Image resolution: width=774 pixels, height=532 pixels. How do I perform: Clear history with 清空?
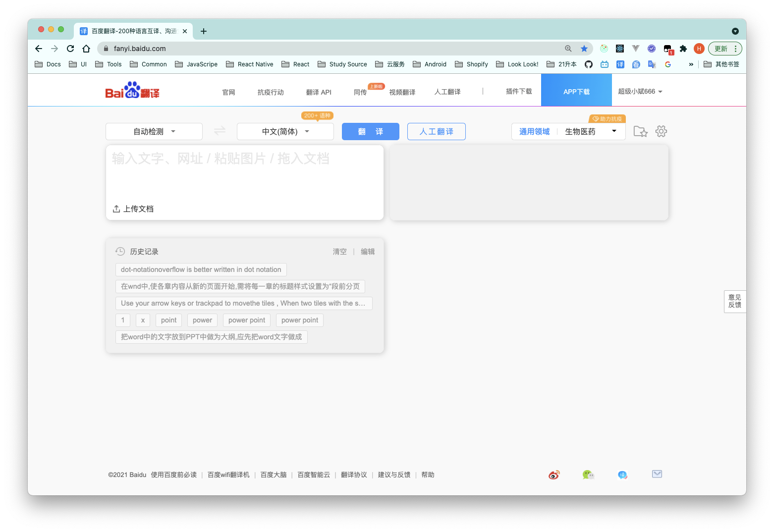click(340, 252)
